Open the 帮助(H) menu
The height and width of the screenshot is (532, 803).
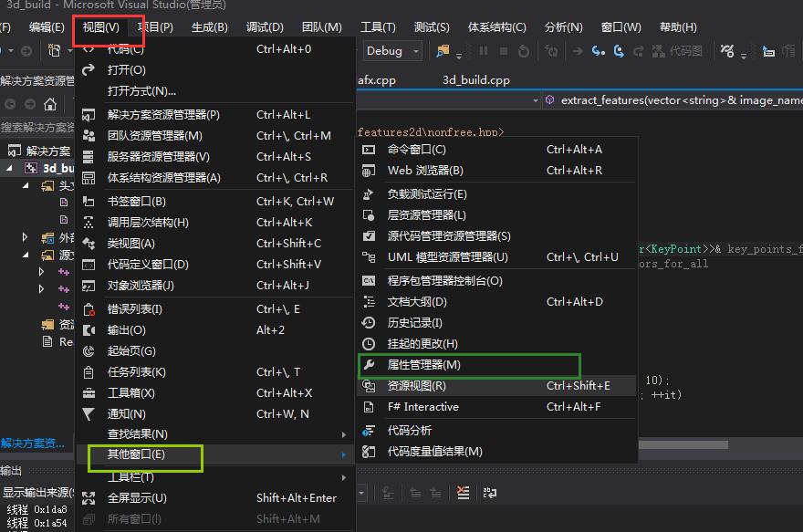pyautogui.click(x=678, y=27)
